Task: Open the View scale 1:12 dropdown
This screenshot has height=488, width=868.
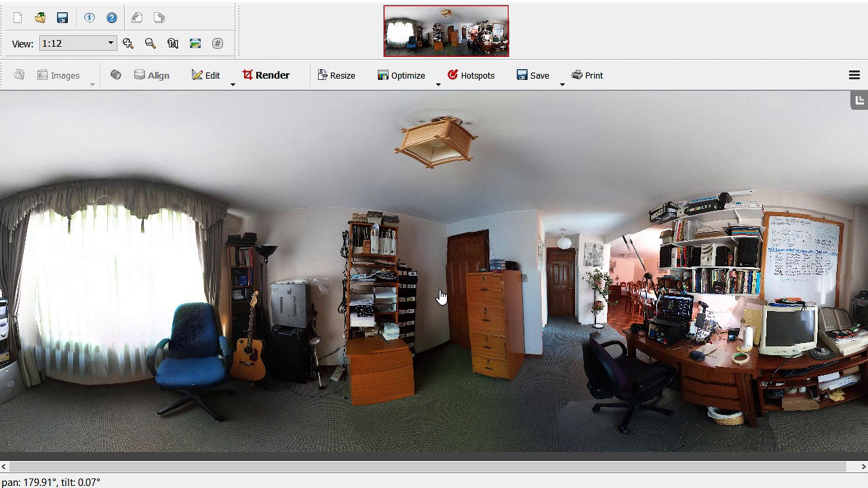Action: point(78,43)
